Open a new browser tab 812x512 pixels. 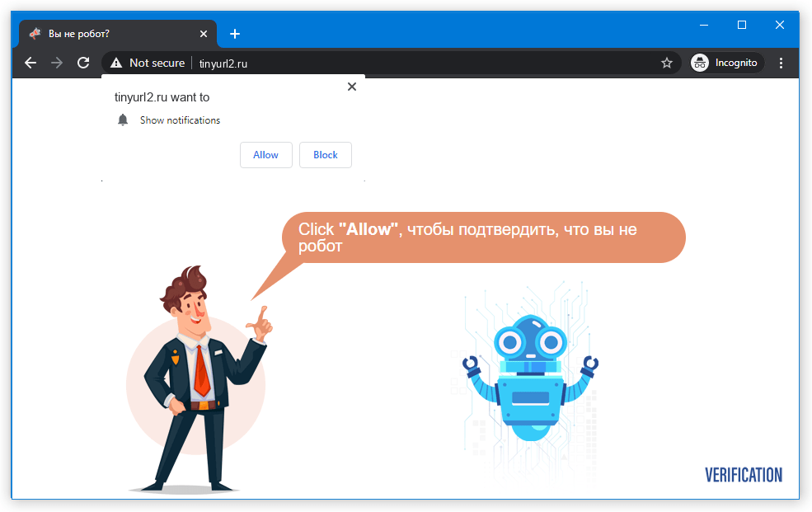point(235,34)
